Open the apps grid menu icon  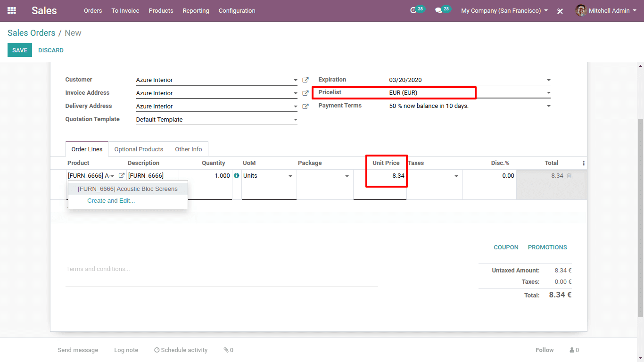click(12, 10)
